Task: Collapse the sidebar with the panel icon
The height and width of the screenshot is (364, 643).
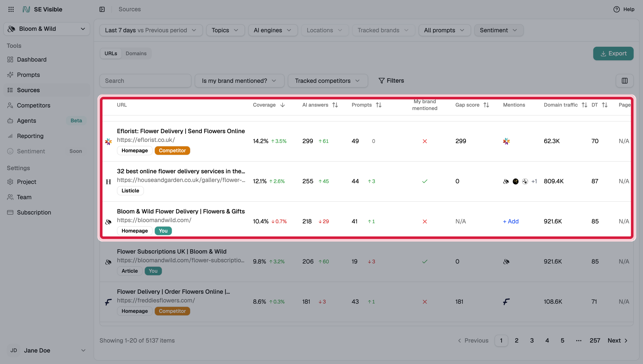Action: coord(102,9)
